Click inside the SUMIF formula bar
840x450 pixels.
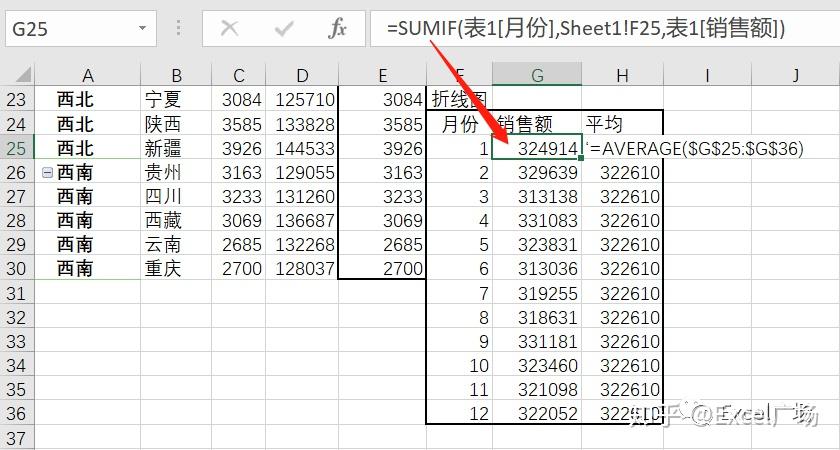604,28
